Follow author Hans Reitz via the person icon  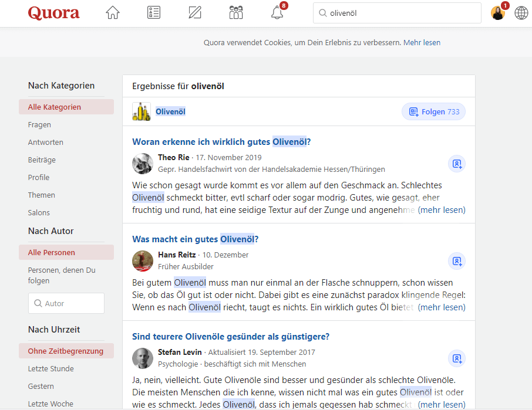point(457,261)
